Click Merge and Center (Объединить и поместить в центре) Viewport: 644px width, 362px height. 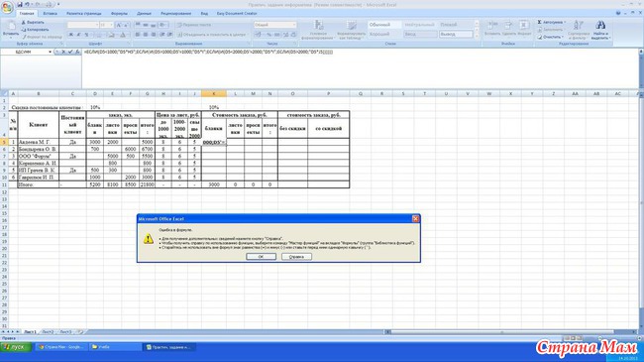click(211, 35)
